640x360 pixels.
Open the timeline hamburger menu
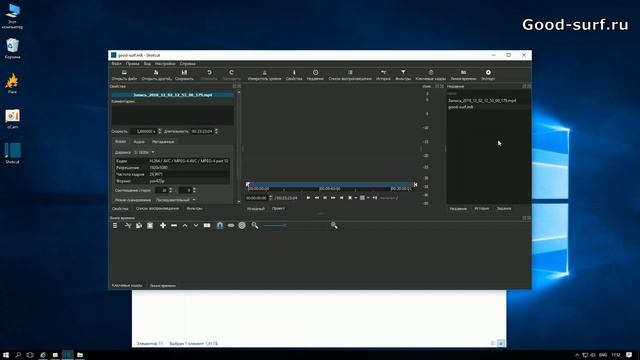115,225
